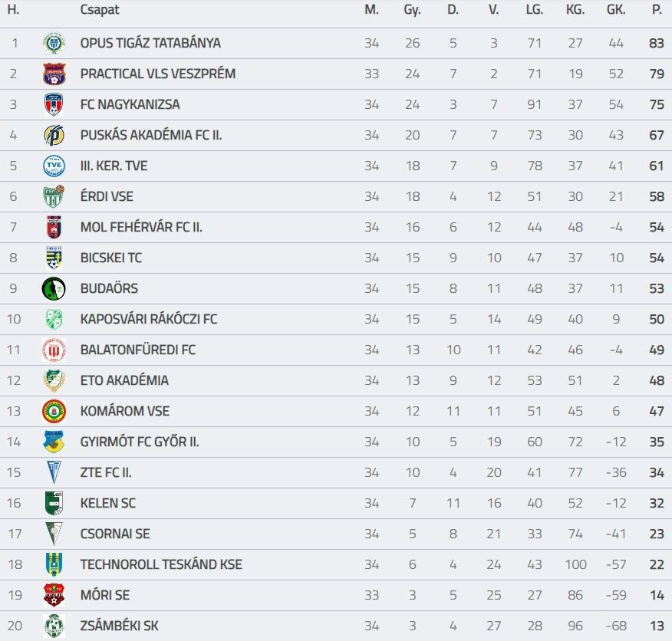Click the Practical VLS Veszprém team logo
The height and width of the screenshot is (641, 672).
coord(54,74)
